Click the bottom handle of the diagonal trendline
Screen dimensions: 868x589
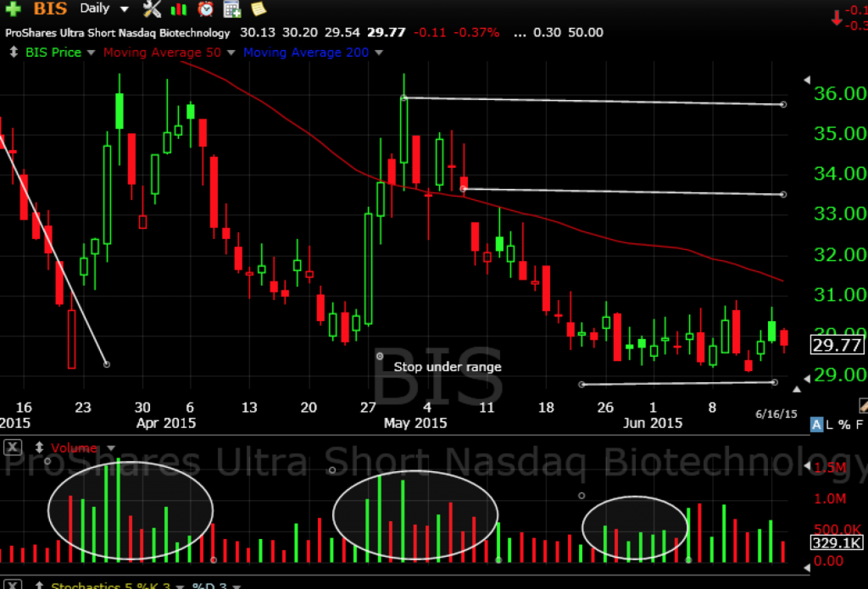pyautogui.click(x=107, y=364)
